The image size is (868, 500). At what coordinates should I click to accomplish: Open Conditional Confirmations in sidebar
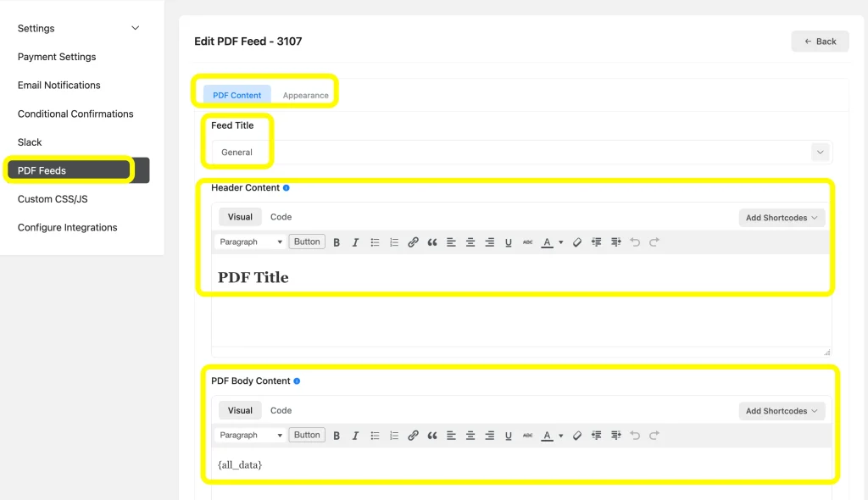tap(75, 114)
